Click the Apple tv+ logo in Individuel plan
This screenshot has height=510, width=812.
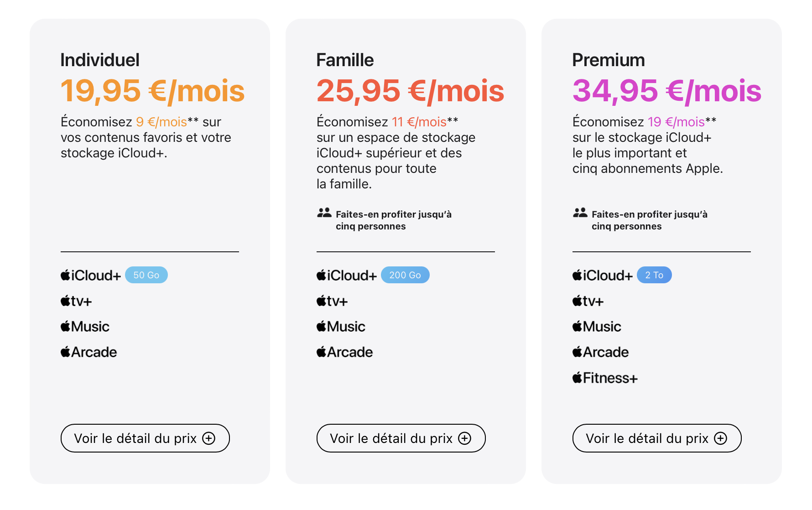[76, 301]
